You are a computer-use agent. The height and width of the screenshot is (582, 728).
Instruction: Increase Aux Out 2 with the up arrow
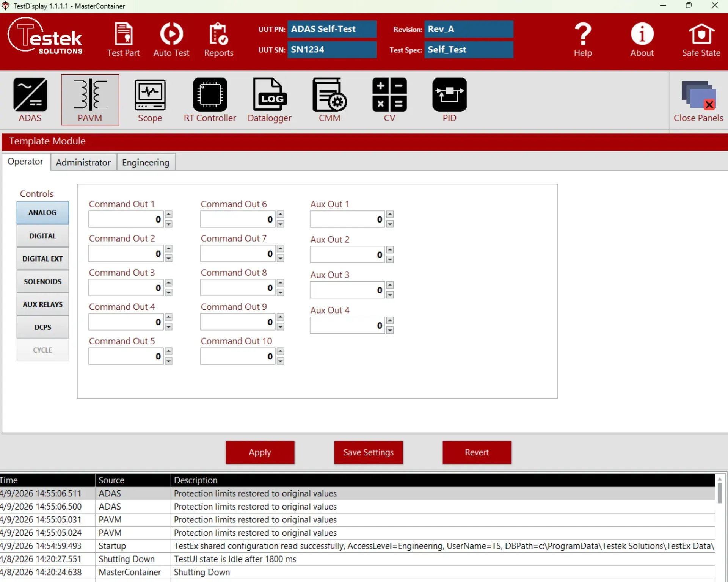point(390,250)
